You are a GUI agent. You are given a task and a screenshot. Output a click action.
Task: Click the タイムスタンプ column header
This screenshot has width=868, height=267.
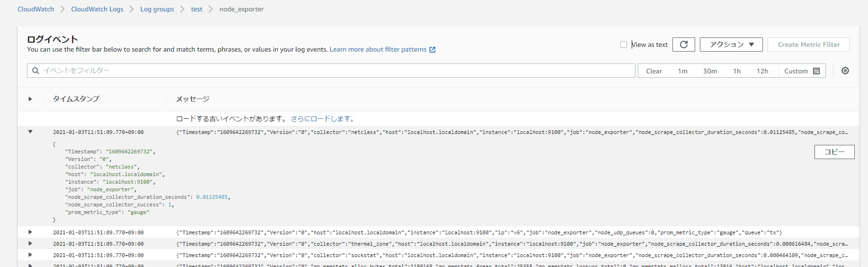(76, 99)
